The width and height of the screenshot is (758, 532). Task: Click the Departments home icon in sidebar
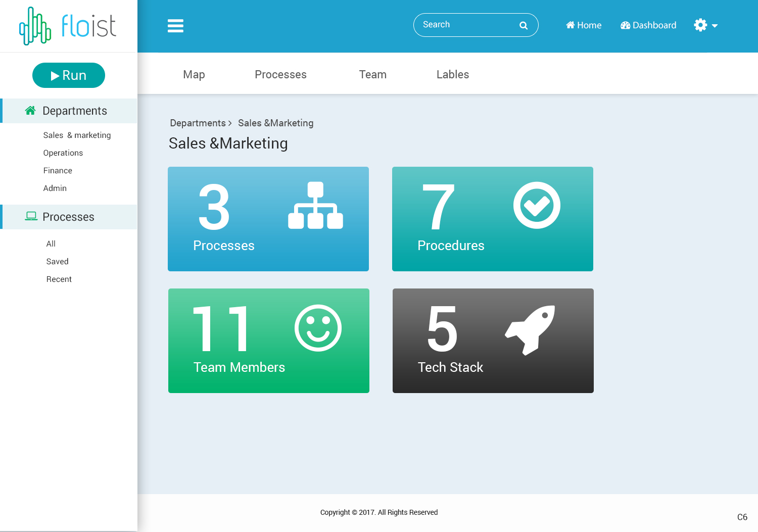click(x=30, y=110)
